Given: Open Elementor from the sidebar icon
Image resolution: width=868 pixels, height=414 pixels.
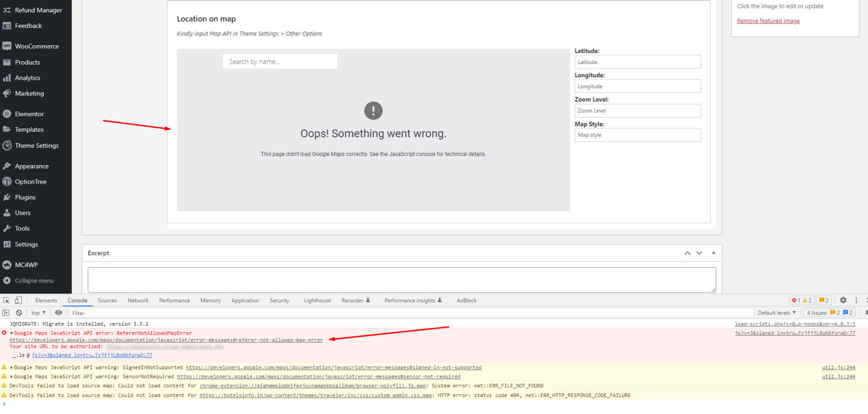Looking at the screenshot, I should pos(7,114).
